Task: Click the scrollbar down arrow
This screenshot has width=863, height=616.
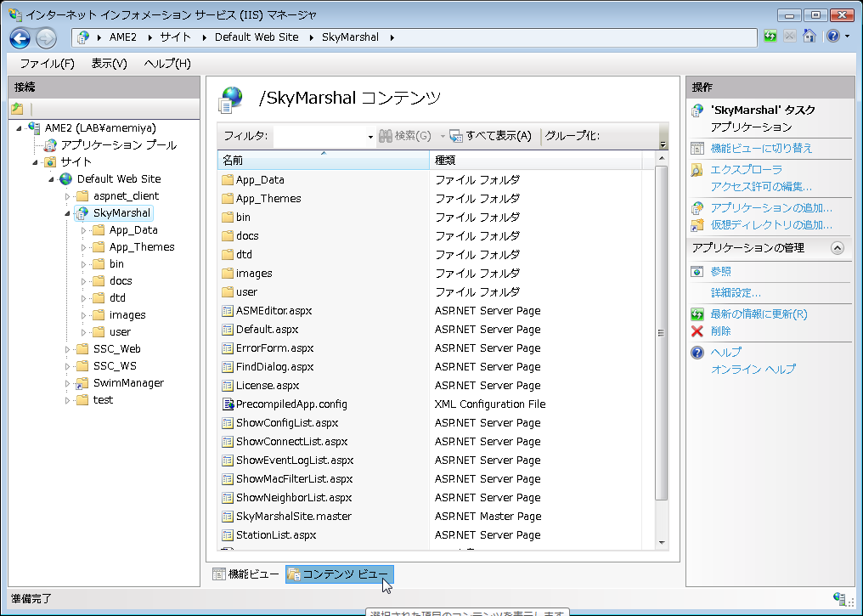Action: point(662,543)
